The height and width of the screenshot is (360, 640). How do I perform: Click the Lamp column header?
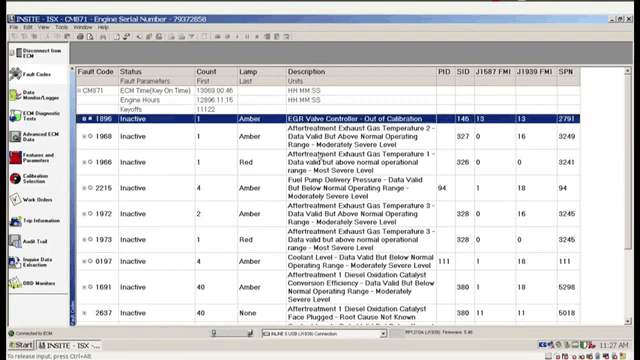click(262, 71)
